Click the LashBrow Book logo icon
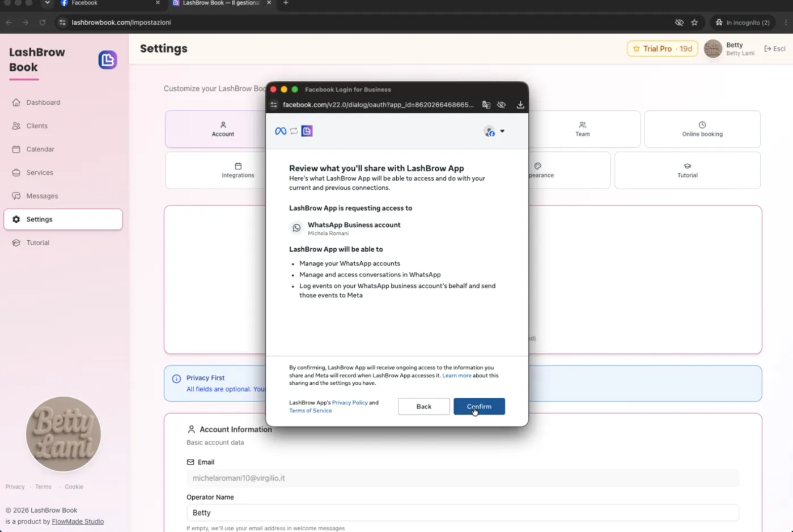The height and width of the screenshot is (532, 793). tap(108, 59)
